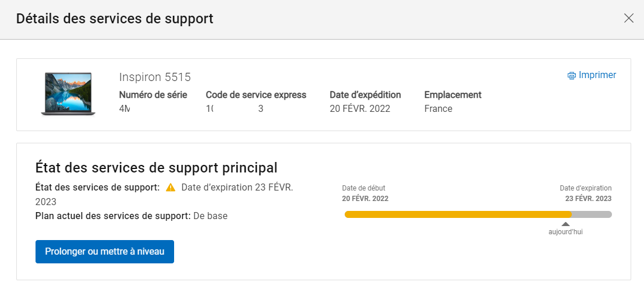Click the today marker triangle on timeline

(565, 224)
